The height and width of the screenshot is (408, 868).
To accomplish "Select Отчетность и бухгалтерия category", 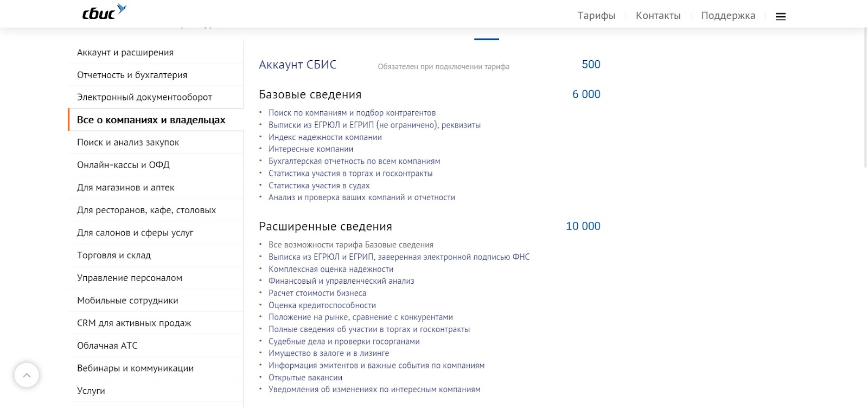I will [156, 75].
